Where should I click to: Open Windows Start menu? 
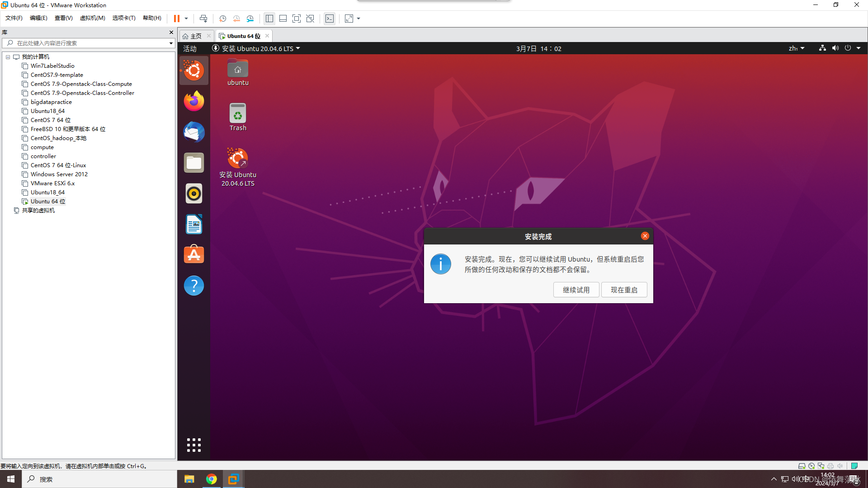[x=11, y=479]
